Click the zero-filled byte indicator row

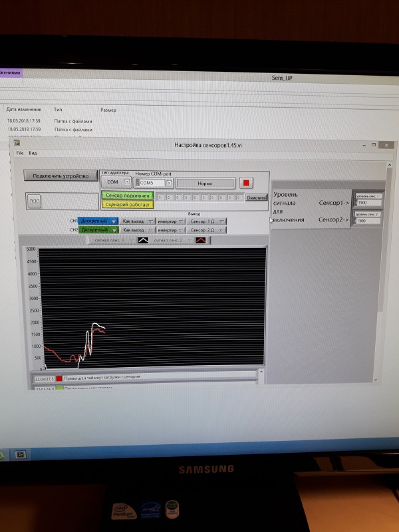pos(200,198)
